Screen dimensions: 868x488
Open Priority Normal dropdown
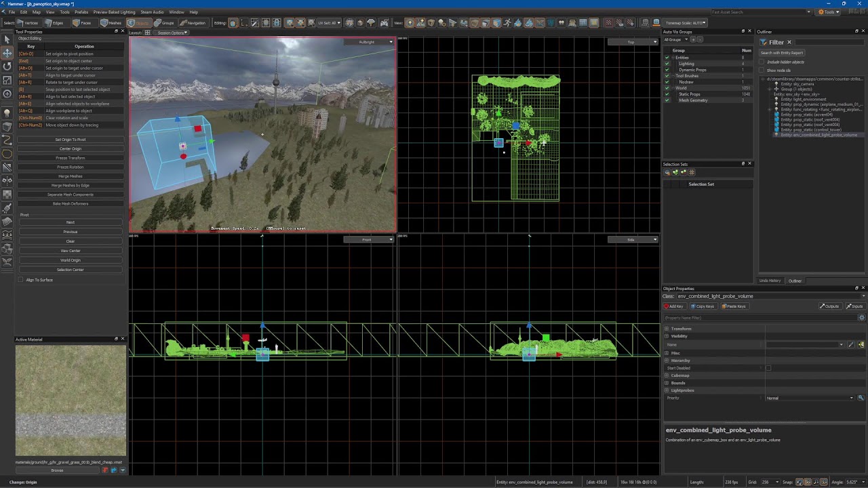(x=809, y=398)
